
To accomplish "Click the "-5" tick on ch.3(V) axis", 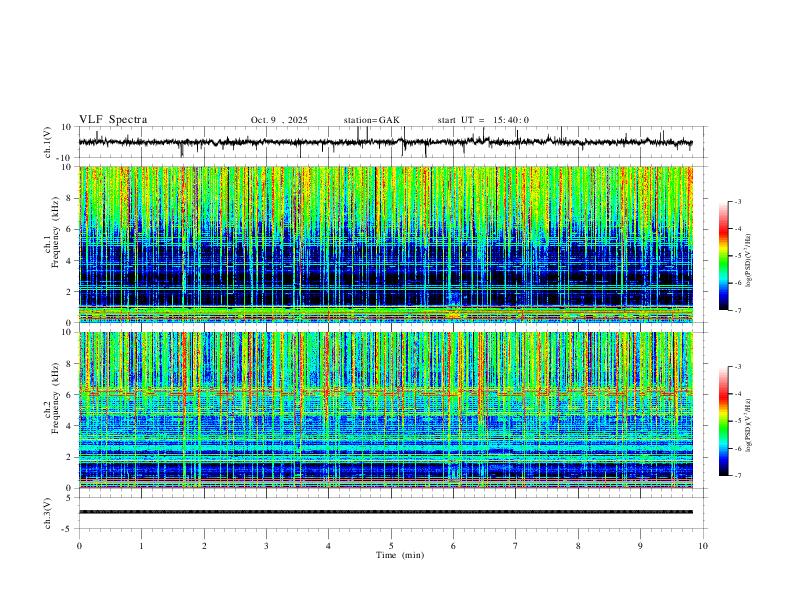I will (67, 529).
